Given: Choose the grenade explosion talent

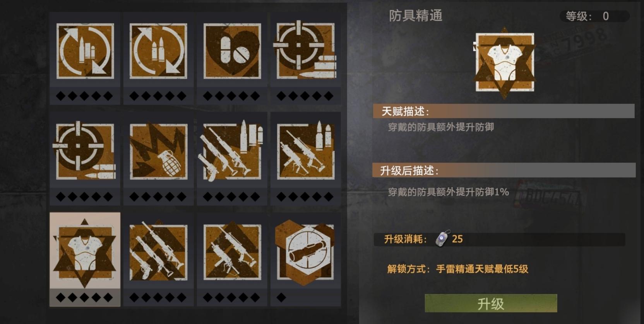Looking at the screenshot, I should tap(158, 152).
